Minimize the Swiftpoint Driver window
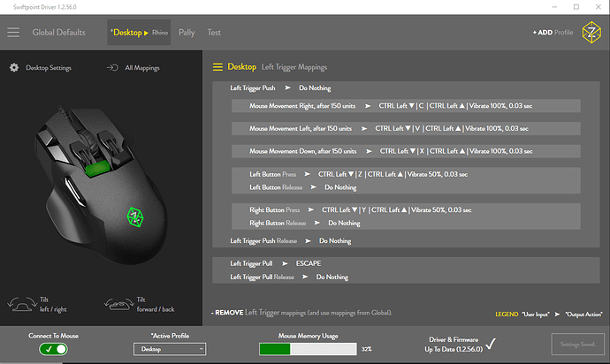 pos(554,7)
